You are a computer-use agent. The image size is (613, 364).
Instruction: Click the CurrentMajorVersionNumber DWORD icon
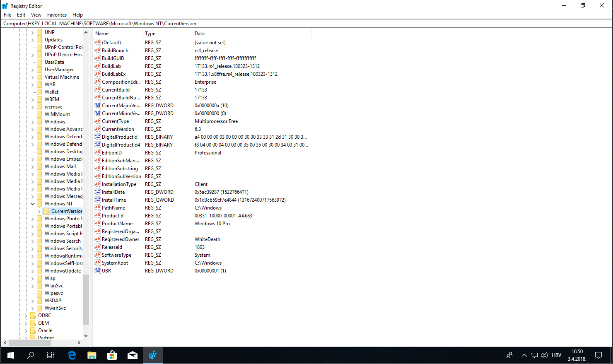pyautogui.click(x=98, y=105)
